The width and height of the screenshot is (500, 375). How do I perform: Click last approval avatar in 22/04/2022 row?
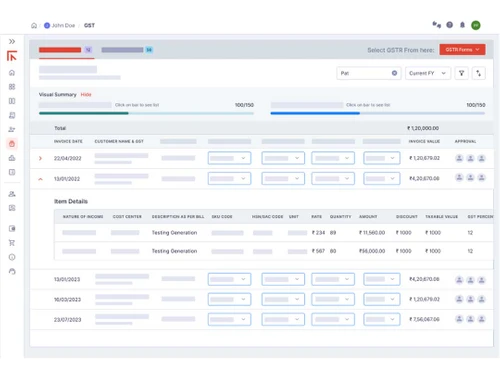(481, 158)
